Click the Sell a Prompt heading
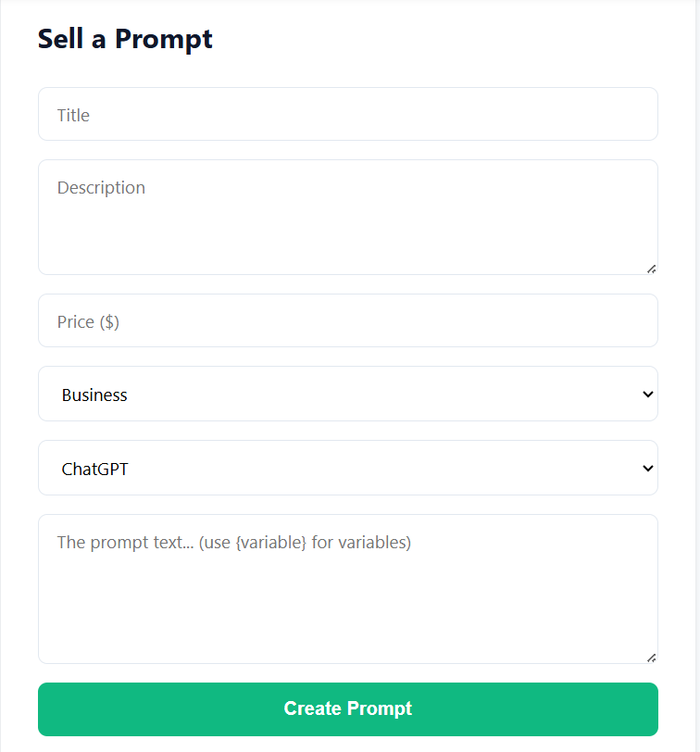 tap(124, 39)
